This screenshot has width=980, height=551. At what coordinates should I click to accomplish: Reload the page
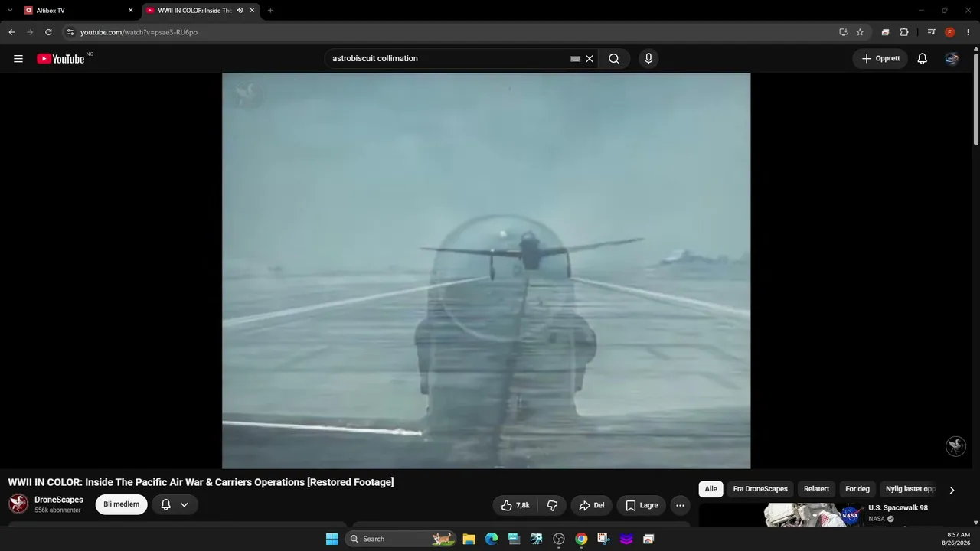(x=48, y=32)
